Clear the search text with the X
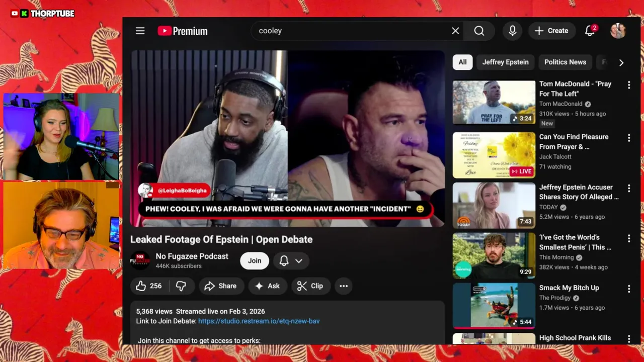The width and height of the screenshot is (644, 362). tap(455, 31)
